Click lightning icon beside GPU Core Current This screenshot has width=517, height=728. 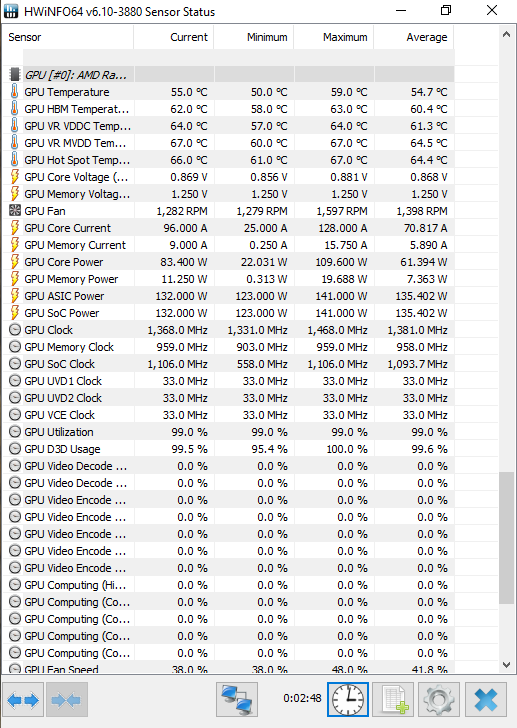pyautogui.click(x=15, y=228)
